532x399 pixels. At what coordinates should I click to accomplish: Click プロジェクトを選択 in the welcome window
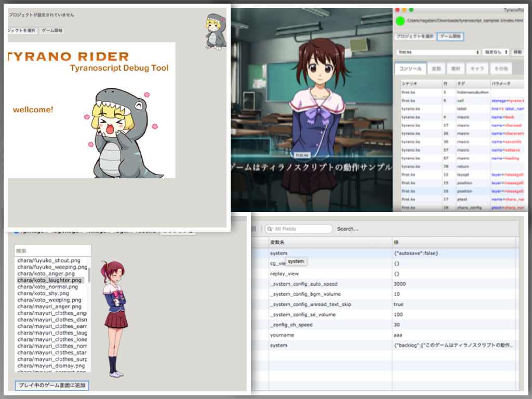[22, 31]
